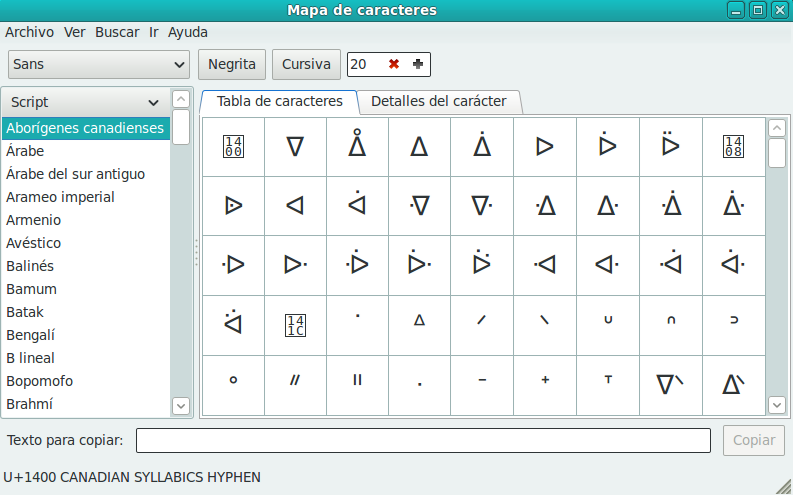The width and height of the screenshot is (793, 495).
Task: Open the Script view selector dropdown
Action: click(85, 102)
